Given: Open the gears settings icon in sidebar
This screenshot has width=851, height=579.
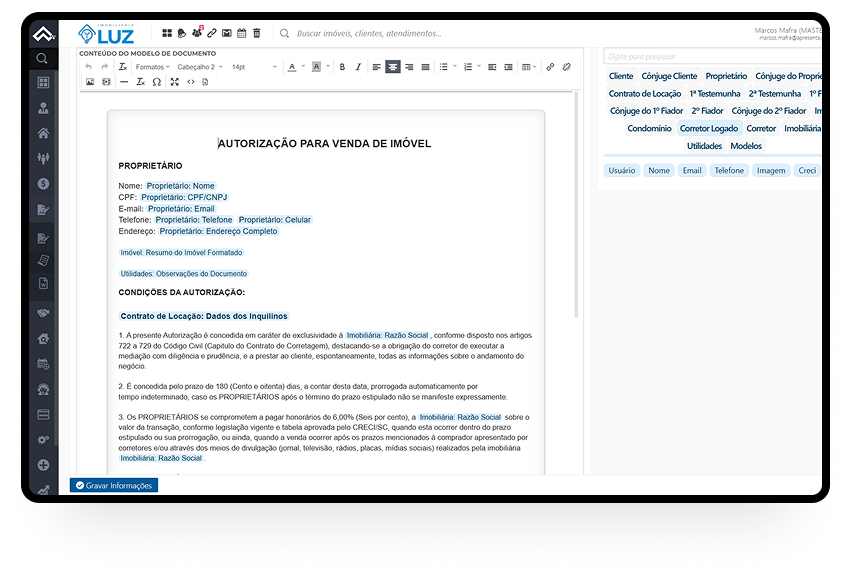Looking at the screenshot, I should point(43,440).
